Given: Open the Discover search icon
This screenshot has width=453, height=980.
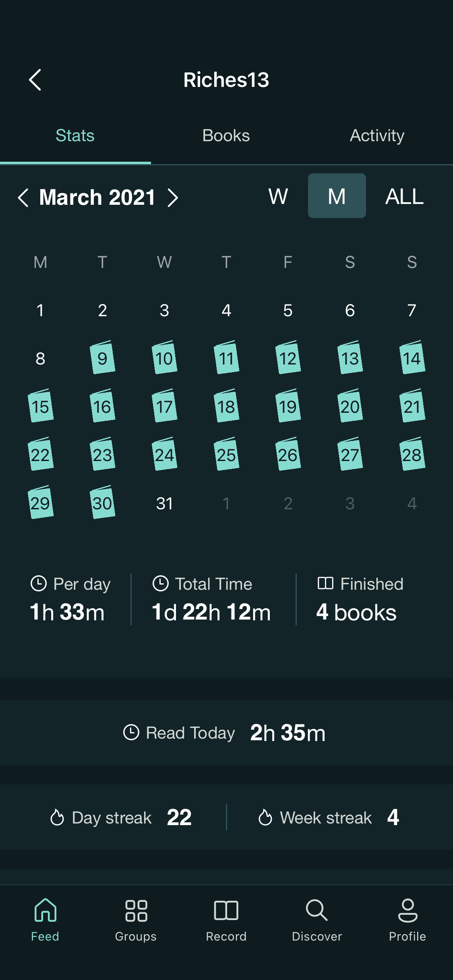Looking at the screenshot, I should point(317,911).
